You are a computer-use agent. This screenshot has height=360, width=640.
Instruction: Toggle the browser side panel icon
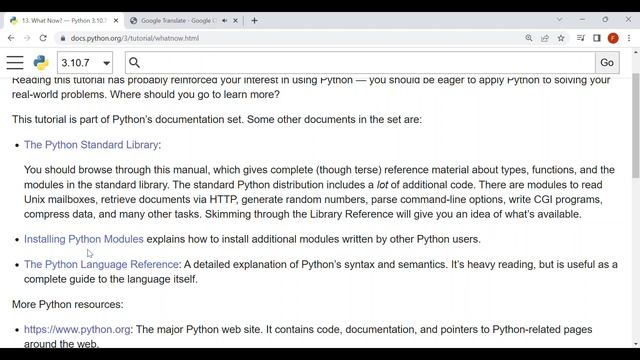point(597,38)
